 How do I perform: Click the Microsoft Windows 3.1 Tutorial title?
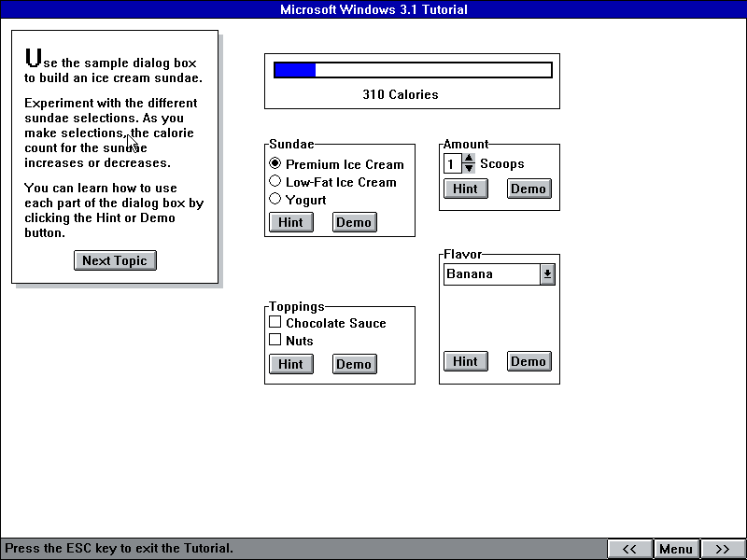tap(373, 9)
